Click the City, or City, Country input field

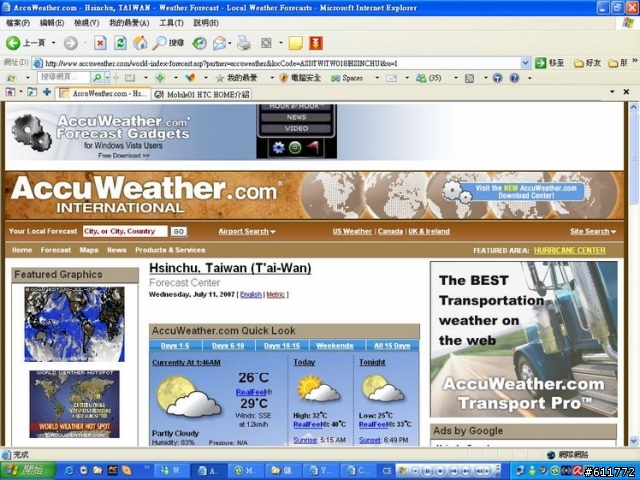125,231
